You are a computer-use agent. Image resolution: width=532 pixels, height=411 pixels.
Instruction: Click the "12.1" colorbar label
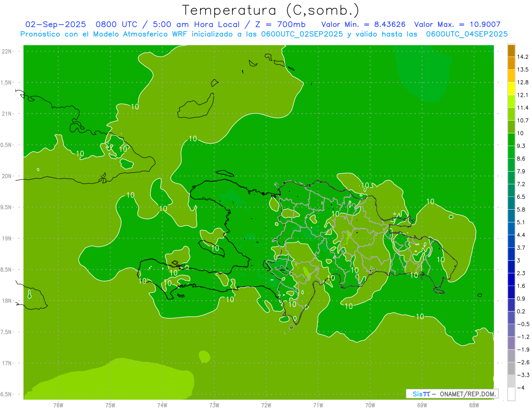pos(523,95)
